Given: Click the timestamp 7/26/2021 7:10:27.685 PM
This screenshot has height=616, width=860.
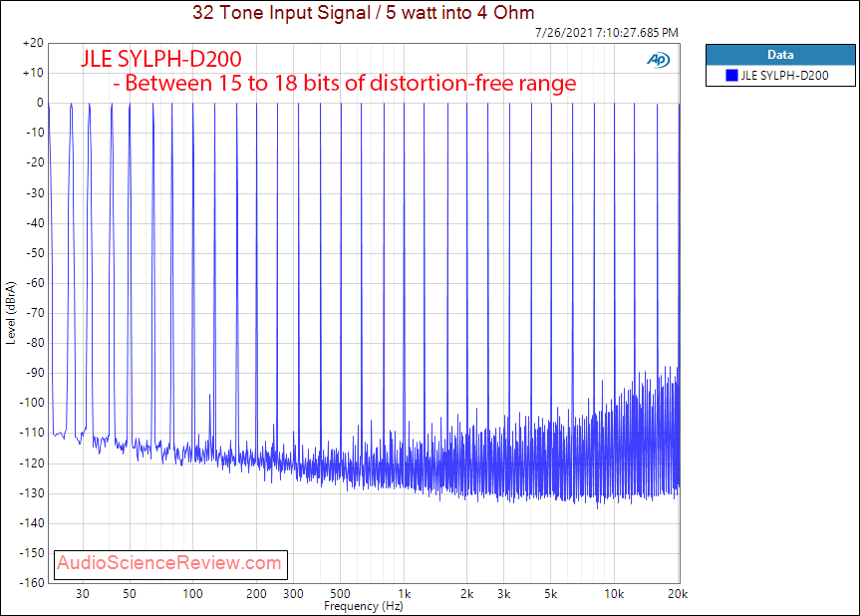Looking at the screenshot, I should coord(607,32).
